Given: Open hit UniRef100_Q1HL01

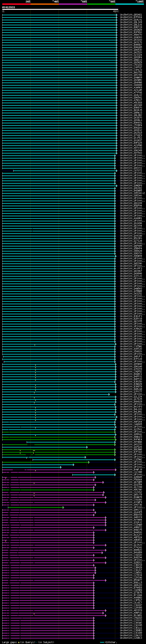Looking at the screenshot, I should 131,20.
